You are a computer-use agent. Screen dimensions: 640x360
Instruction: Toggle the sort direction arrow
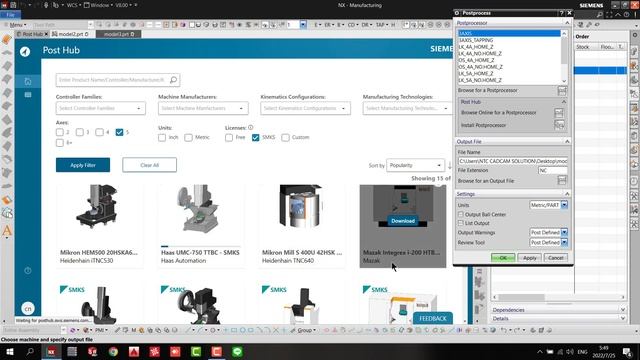coord(449,165)
